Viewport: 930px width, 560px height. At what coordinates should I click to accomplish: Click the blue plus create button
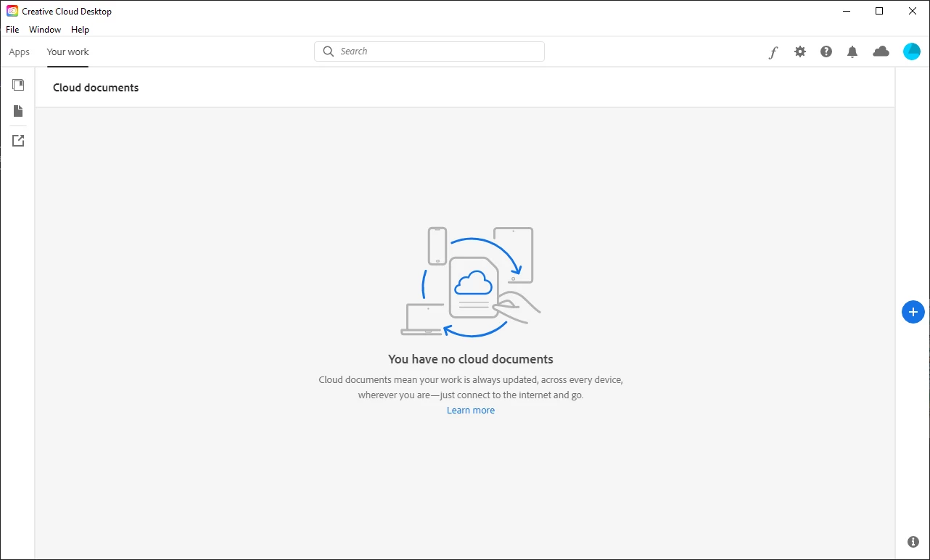[x=913, y=312]
